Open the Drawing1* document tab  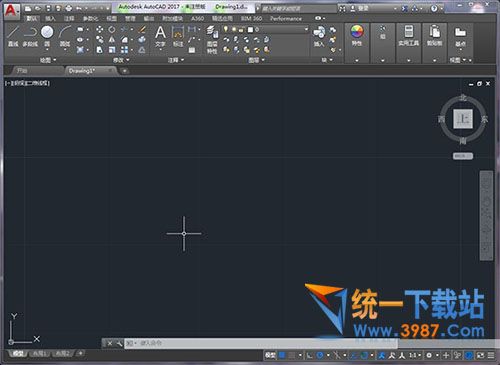pos(82,71)
